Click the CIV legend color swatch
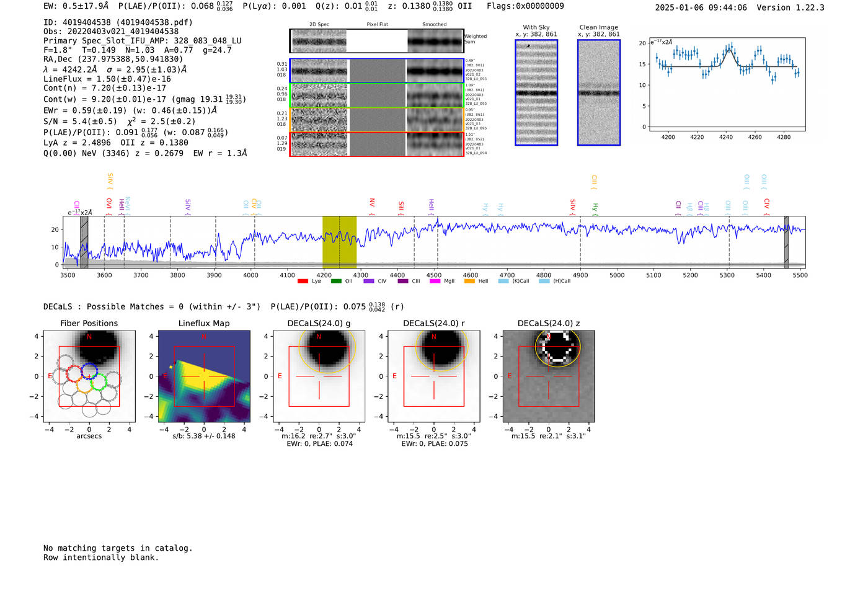868x591 pixels. tap(369, 281)
